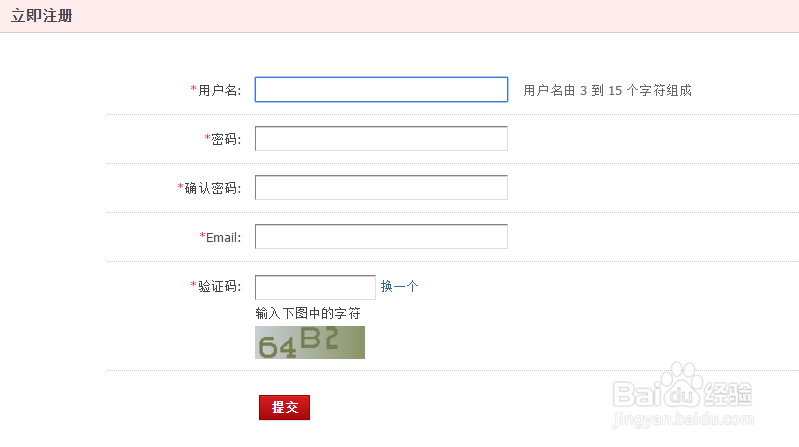Click the 输入下图中的字符 instruction text

(x=308, y=314)
